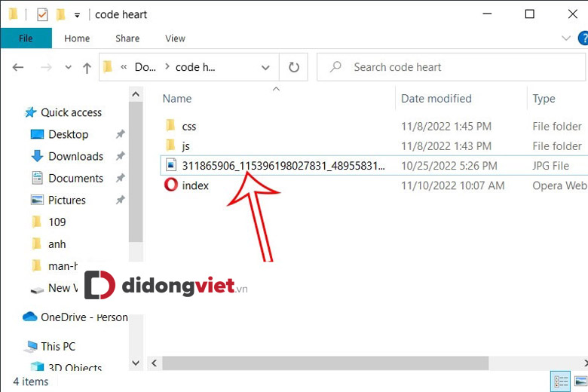Viewport: 588px width, 392px height.
Task: Click the pin icon beside Documents
Action: click(120, 178)
